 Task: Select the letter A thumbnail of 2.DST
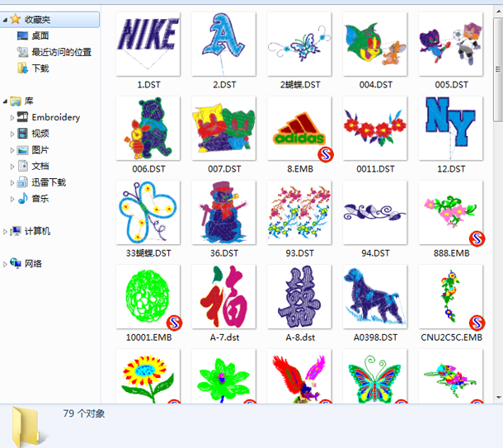223,44
